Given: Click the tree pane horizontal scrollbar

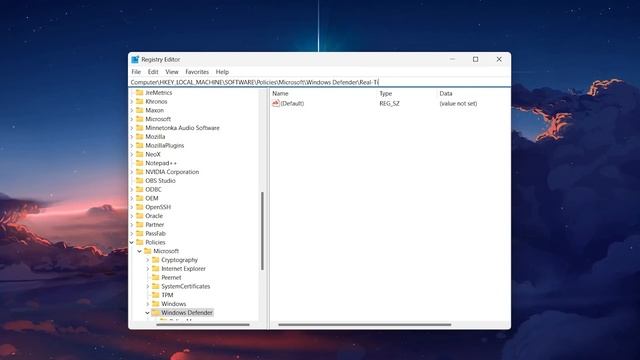Looking at the screenshot, I should click(x=203, y=325).
